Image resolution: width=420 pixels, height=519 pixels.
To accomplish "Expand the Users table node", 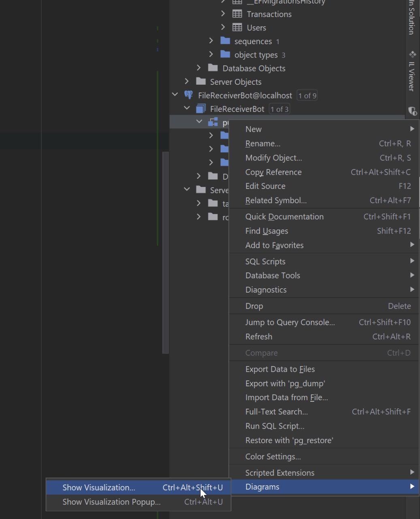I will point(223,27).
